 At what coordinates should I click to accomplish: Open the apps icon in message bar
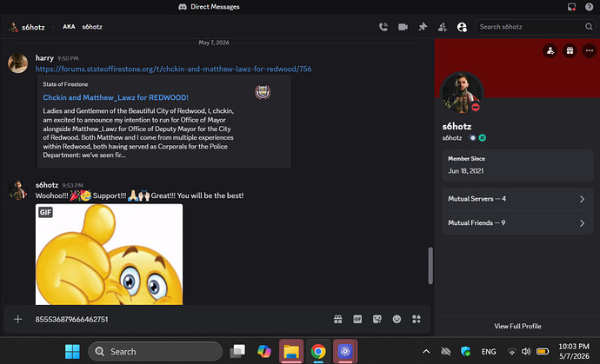[417, 320]
